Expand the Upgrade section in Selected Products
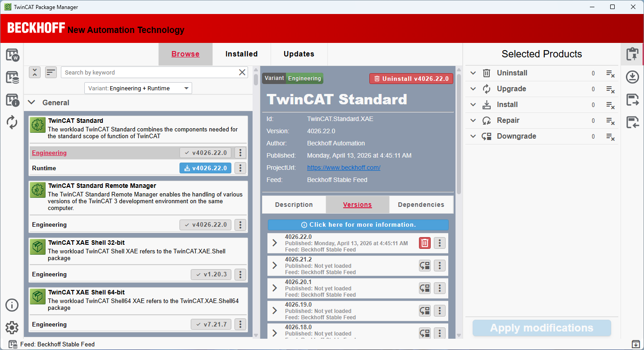This screenshot has width=644, height=350. click(x=473, y=89)
